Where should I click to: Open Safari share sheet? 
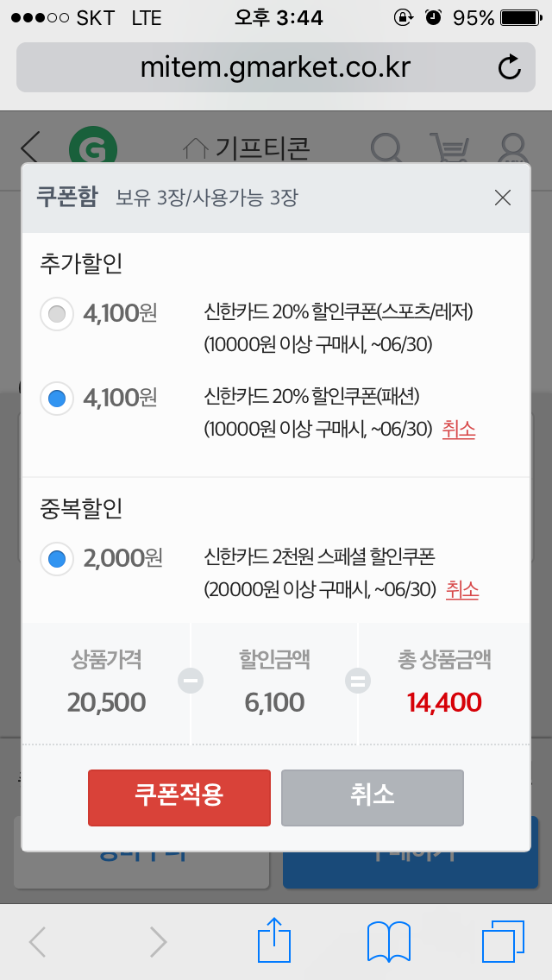click(x=275, y=941)
